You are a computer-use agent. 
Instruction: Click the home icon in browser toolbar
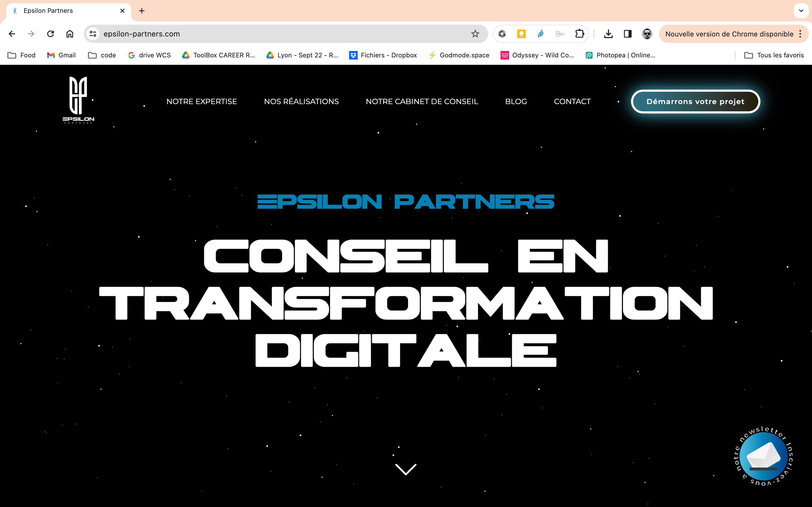(x=70, y=34)
